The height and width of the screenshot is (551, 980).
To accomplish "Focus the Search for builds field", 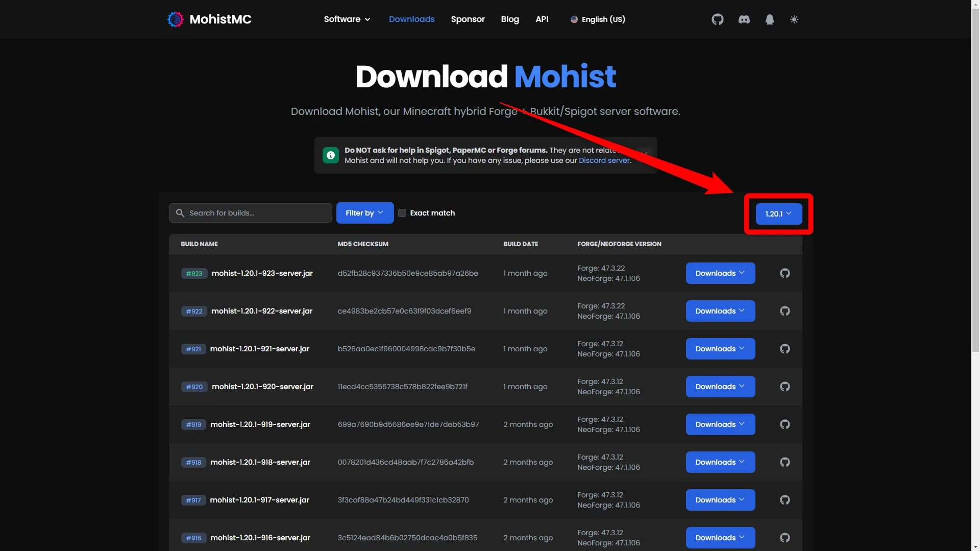I will coord(251,213).
